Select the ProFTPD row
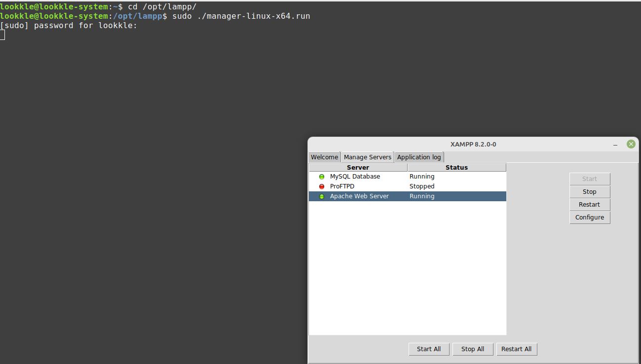The height and width of the screenshot is (364, 641). click(x=408, y=186)
